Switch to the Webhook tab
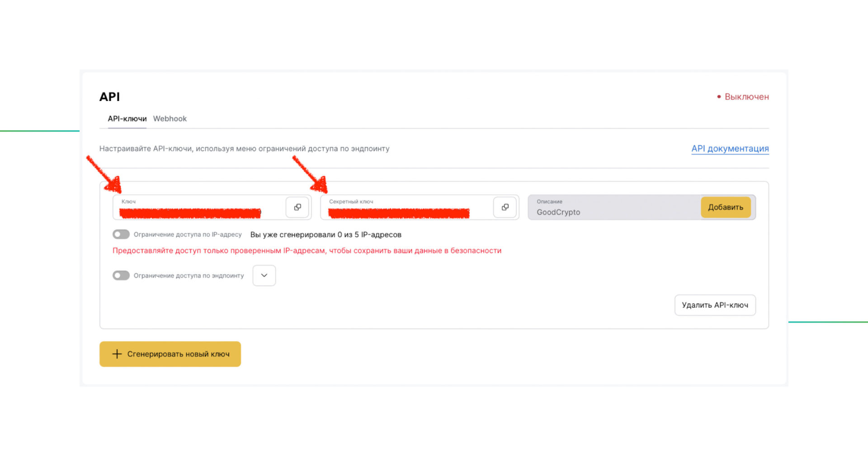This screenshot has width=868, height=456. point(170,119)
